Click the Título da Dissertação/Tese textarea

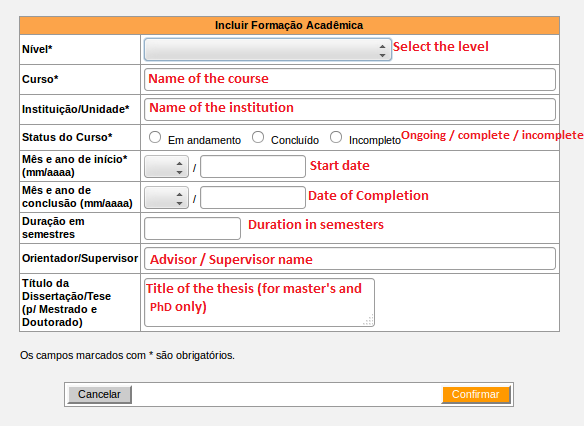[x=259, y=302]
